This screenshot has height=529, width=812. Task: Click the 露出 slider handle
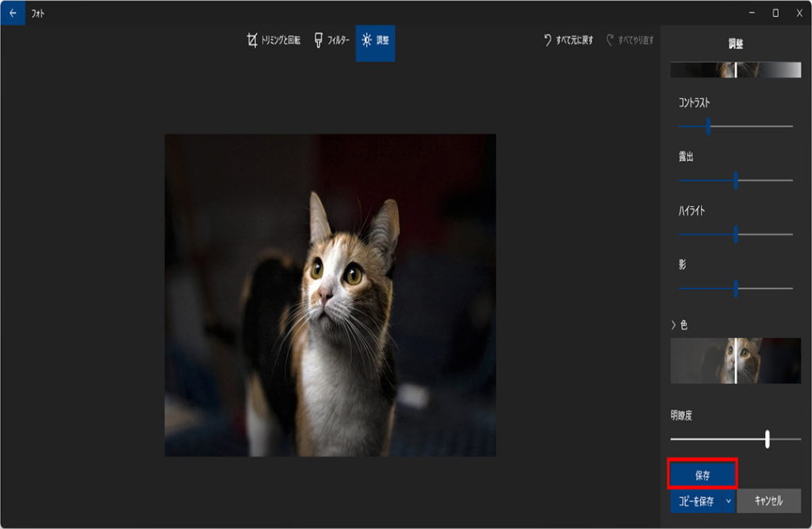tap(736, 180)
